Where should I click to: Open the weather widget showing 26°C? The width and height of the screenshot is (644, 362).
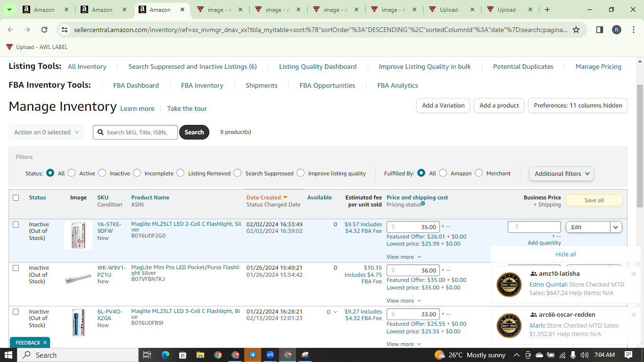coord(470,355)
